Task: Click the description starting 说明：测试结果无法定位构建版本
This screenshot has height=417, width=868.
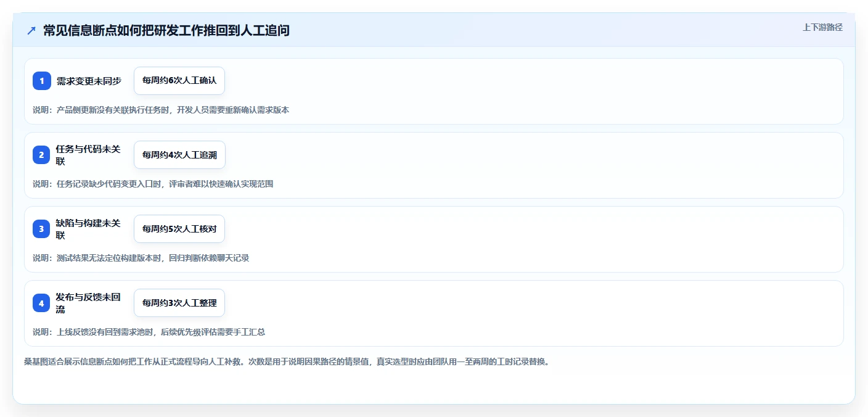Action: point(141,258)
